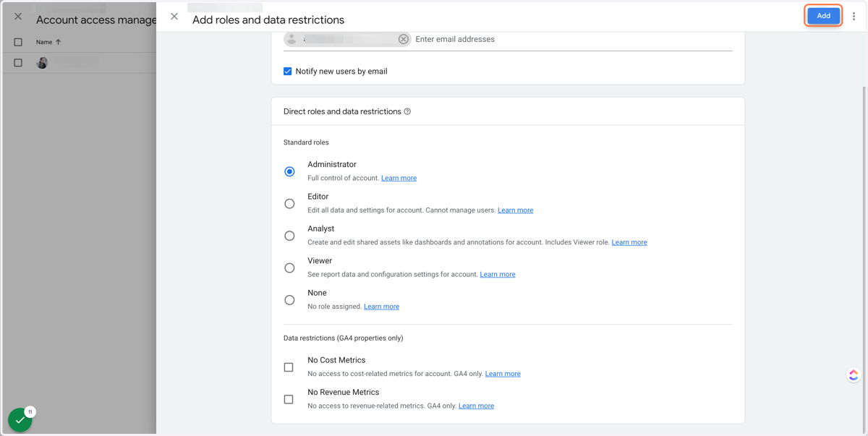868x436 pixels.
Task: Remove the entered email chip
Action: pyautogui.click(x=404, y=39)
